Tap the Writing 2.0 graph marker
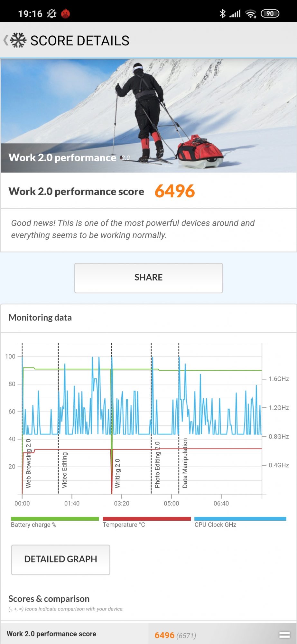297x644 pixels. click(x=117, y=473)
